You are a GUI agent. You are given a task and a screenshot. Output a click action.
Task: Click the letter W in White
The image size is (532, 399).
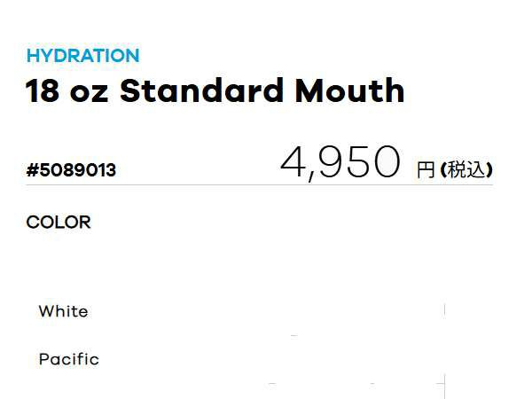(x=46, y=311)
